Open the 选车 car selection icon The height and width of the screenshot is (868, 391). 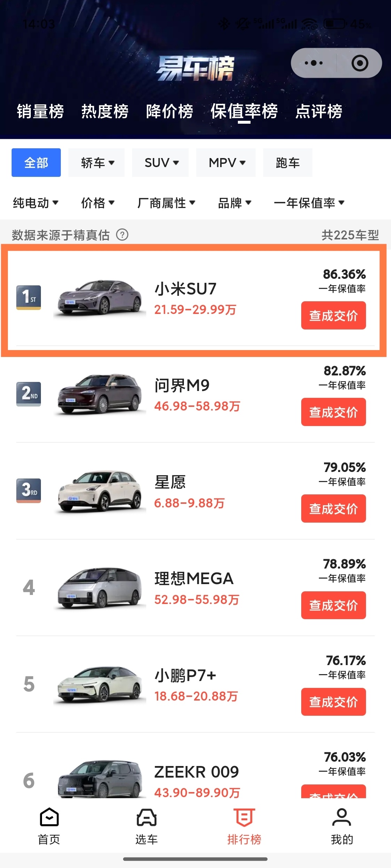click(x=147, y=818)
